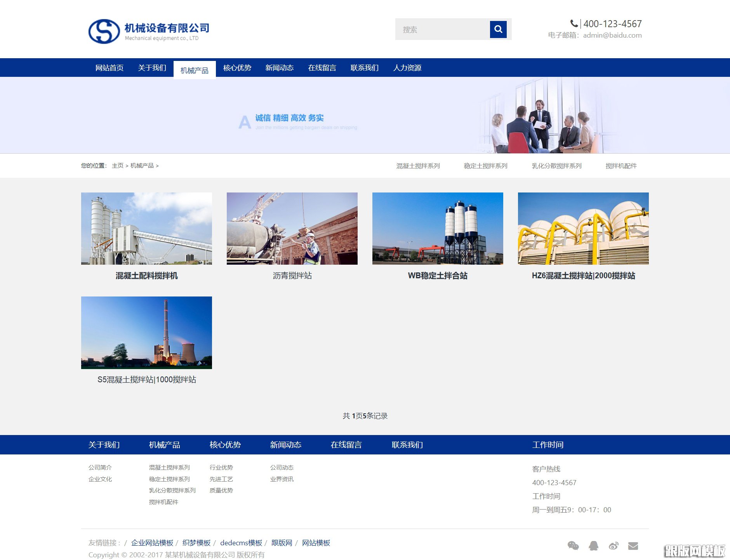
Task: Click the Weibo icon in the footer
Action: coord(614,545)
